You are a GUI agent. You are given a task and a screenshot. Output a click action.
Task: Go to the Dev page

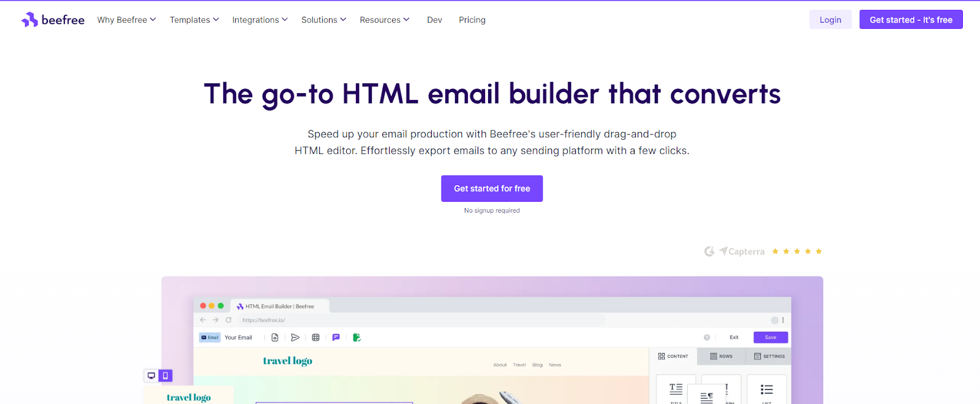(x=434, y=20)
